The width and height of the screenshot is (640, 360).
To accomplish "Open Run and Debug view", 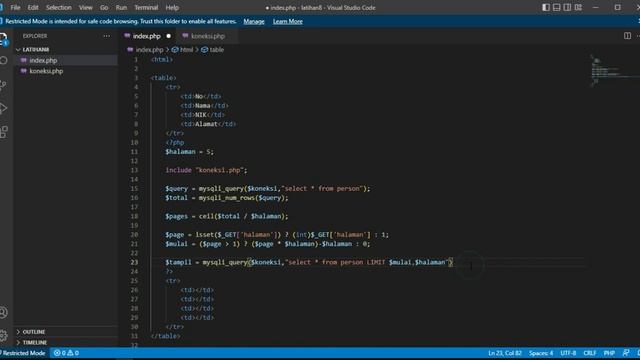I will pos(3,109).
